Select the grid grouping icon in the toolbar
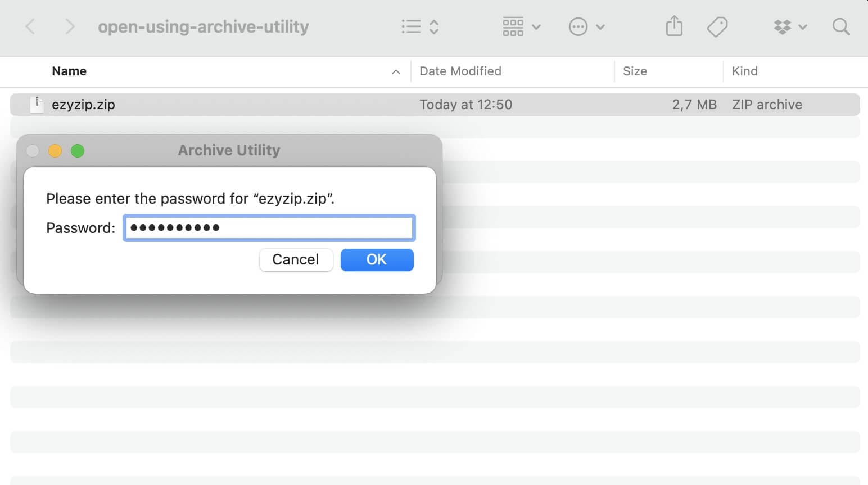This screenshot has height=485, width=868. point(512,26)
